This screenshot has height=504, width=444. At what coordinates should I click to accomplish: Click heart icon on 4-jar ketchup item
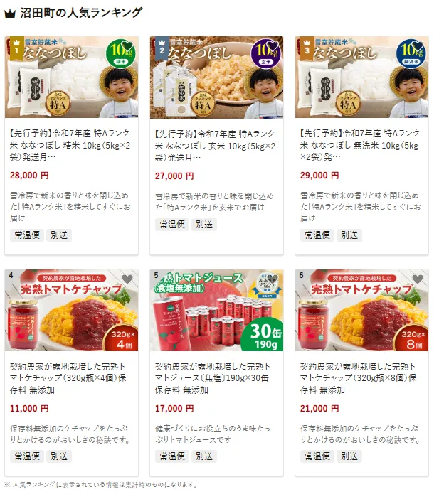pyautogui.click(x=127, y=279)
